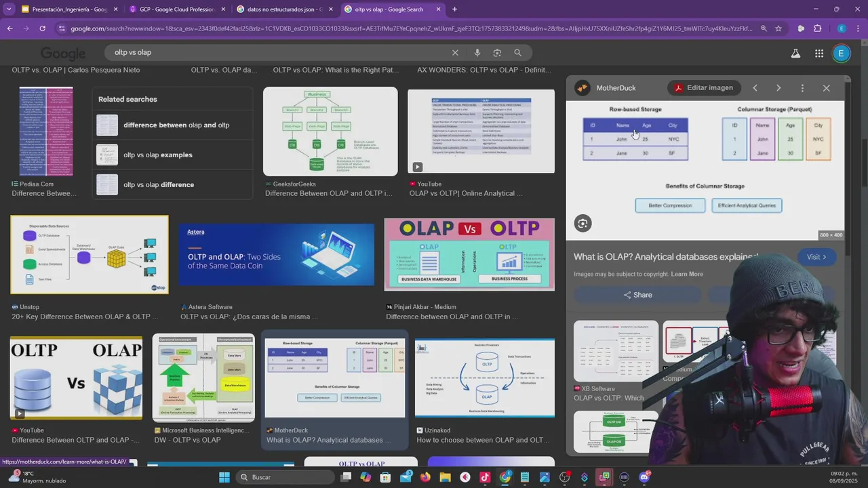Show next image in preview panel
This screenshot has height=488, width=868.
coord(778,88)
